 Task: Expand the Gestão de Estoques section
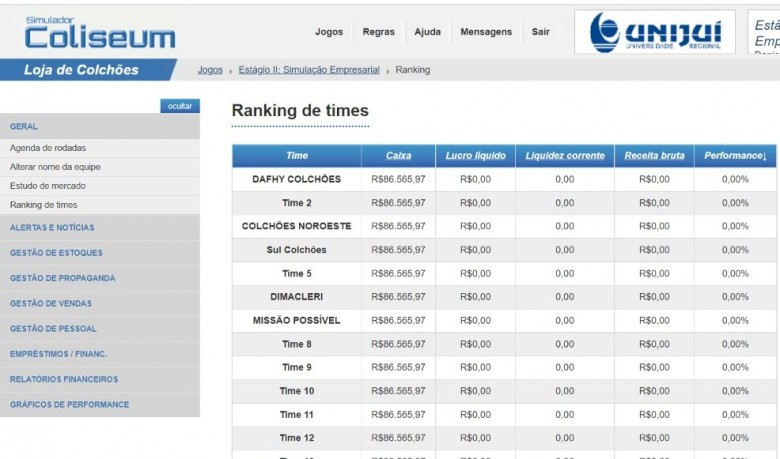pyautogui.click(x=56, y=253)
